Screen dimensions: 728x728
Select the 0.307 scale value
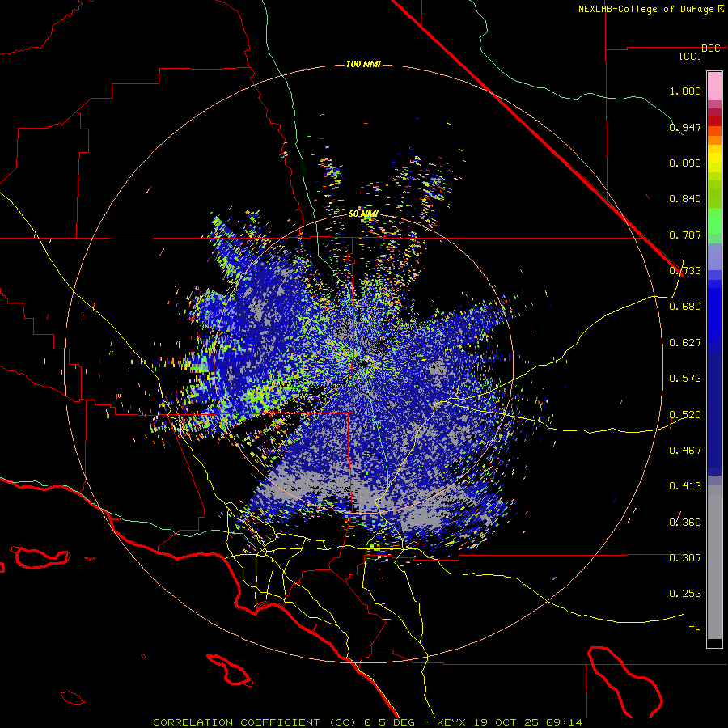[x=685, y=558]
